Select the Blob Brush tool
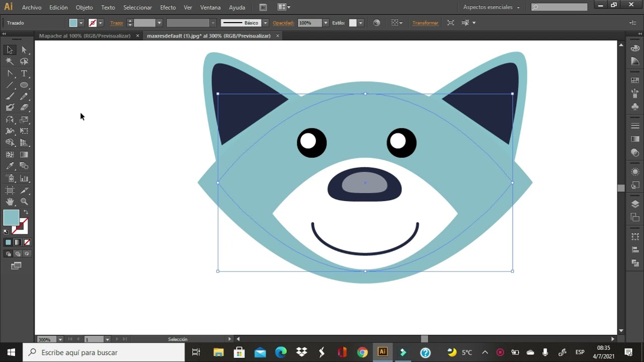644x362 pixels. tap(10, 108)
